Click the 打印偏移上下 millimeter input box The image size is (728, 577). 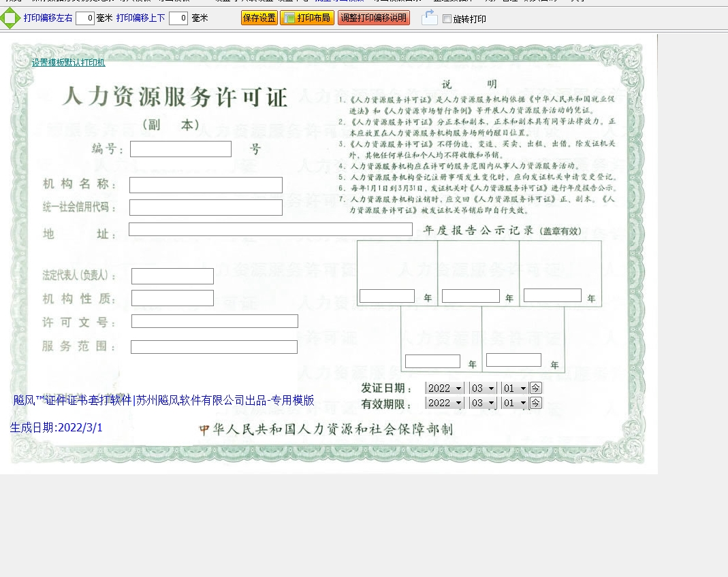(178, 18)
